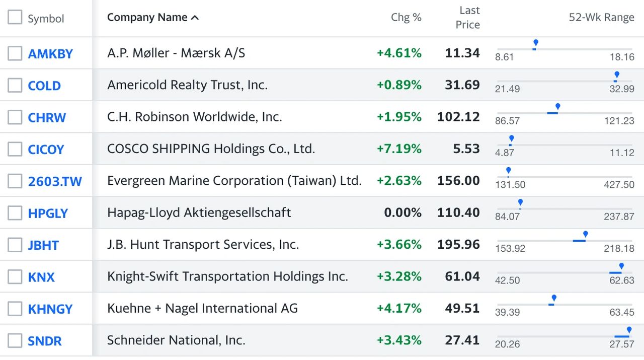This screenshot has height=360, width=644.
Task: Check the box next to JBHT
Action: coord(15,245)
